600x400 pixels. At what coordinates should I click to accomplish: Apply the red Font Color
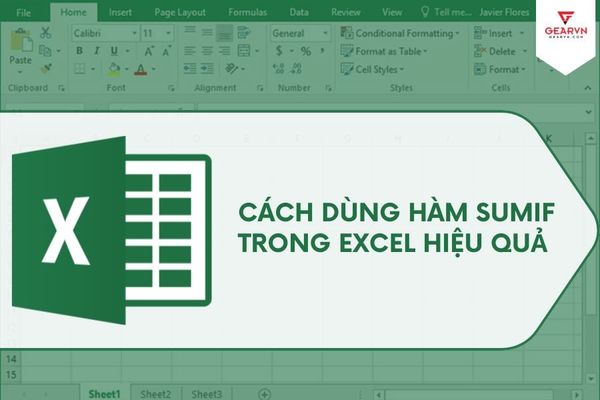pos(140,69)
